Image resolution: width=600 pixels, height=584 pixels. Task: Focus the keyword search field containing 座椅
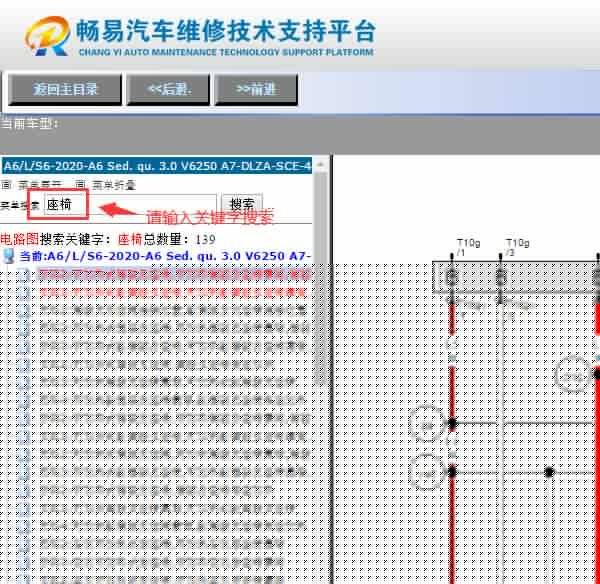[x=130, y=205]
